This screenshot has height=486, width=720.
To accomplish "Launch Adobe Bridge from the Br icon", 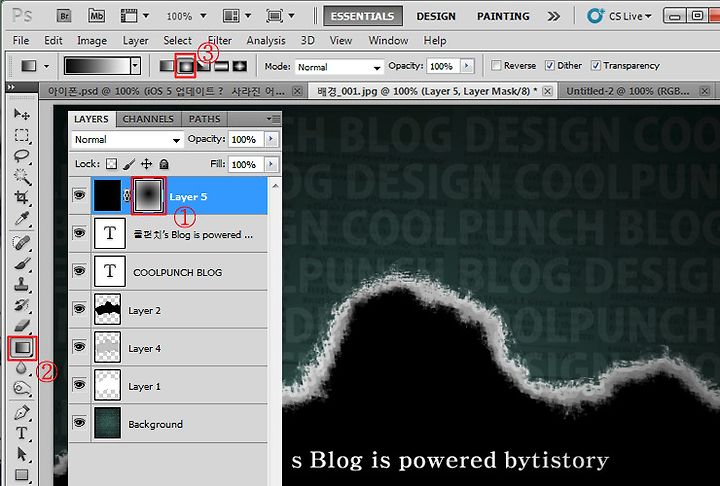I will 64,16.
